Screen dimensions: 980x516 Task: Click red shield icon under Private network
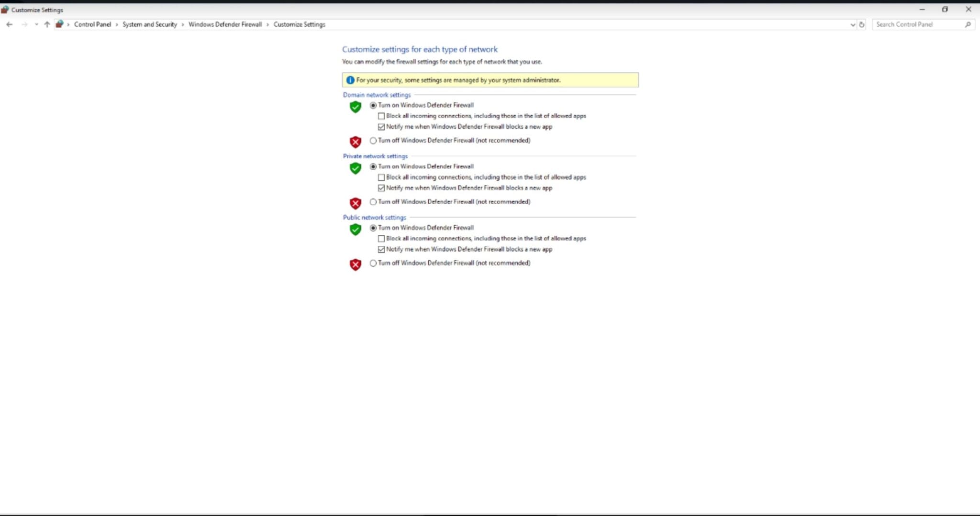coord(355,203)
